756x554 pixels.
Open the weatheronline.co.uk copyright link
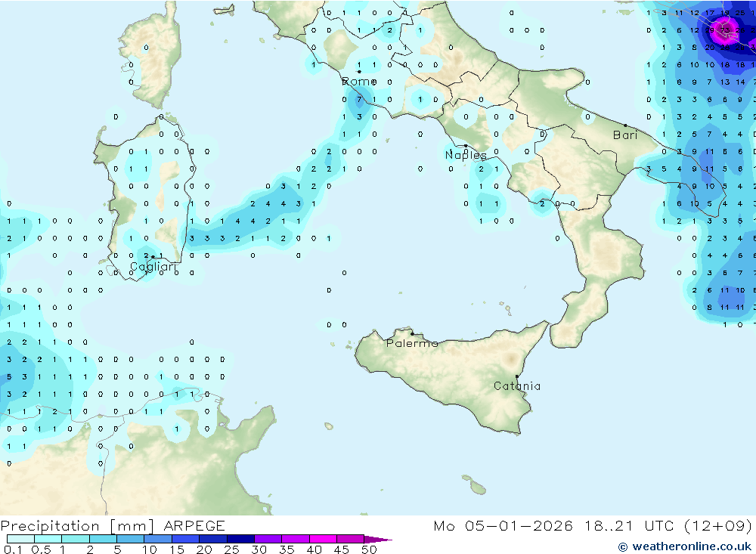685,546
